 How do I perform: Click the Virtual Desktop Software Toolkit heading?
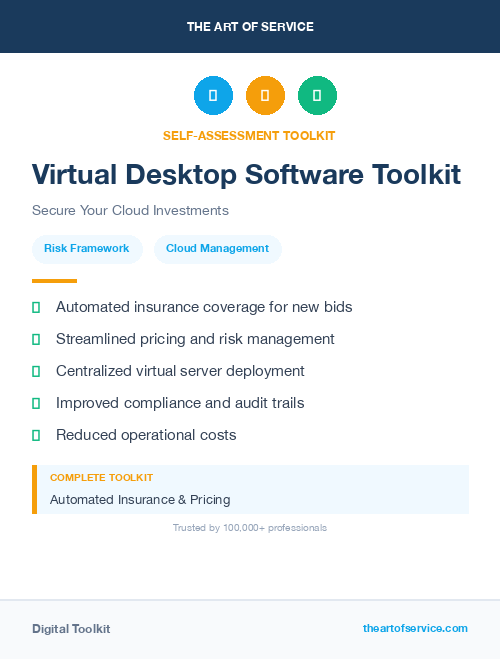coord(246,174)
